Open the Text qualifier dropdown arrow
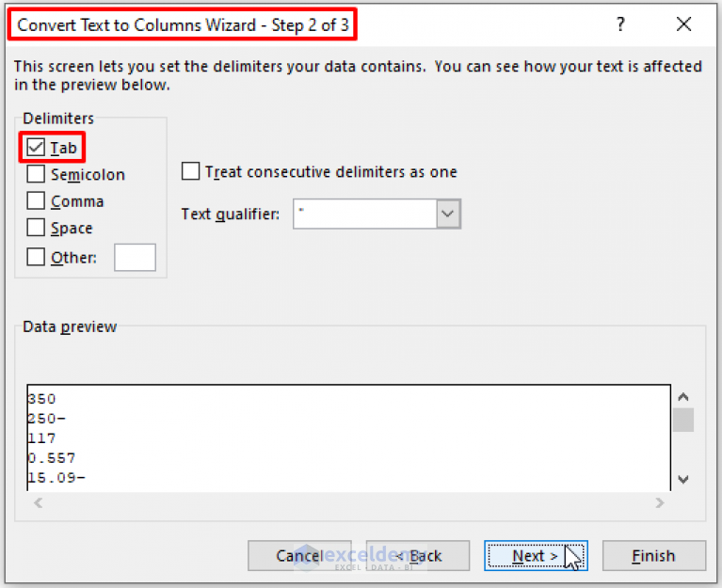The width and height of the screenshot is (722, 588). pyautogui.click(x=447, y=214)
